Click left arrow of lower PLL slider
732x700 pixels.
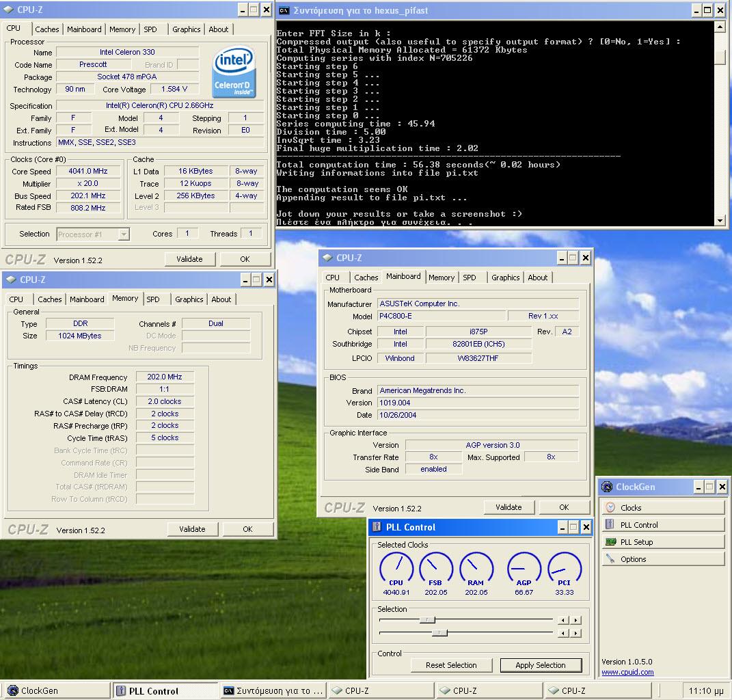click(x=563, y=633)
